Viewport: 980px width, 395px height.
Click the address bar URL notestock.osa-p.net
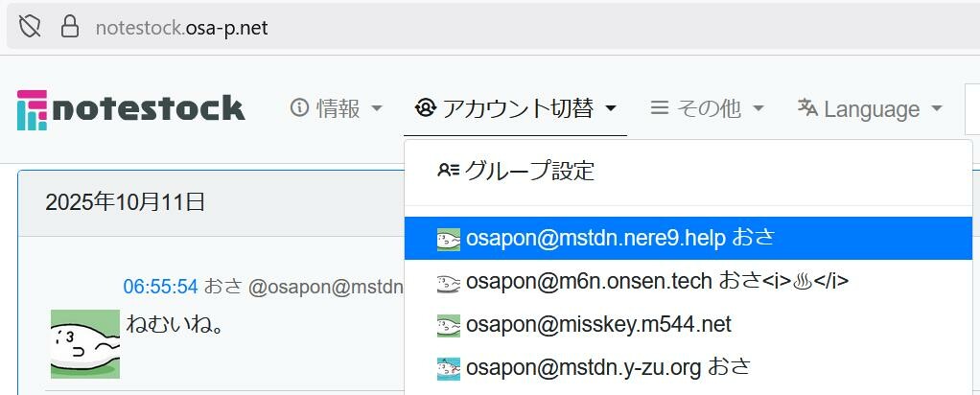click(182, 27)
